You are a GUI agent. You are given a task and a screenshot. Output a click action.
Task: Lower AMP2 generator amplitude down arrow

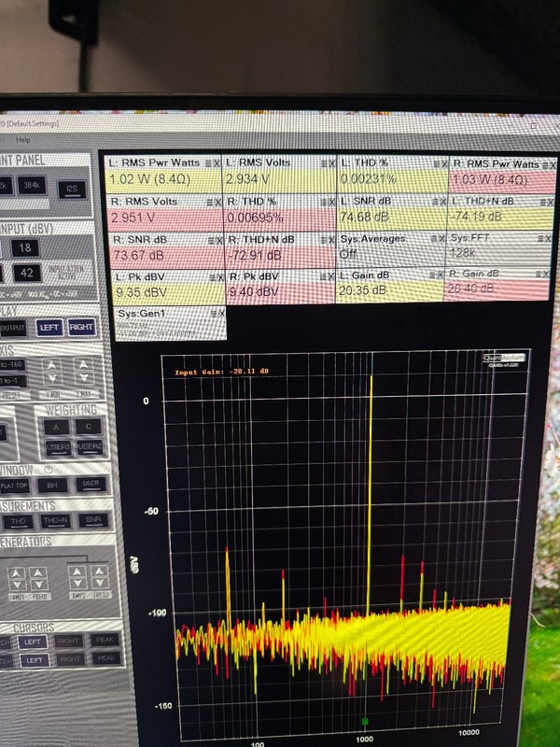[77, 583]
